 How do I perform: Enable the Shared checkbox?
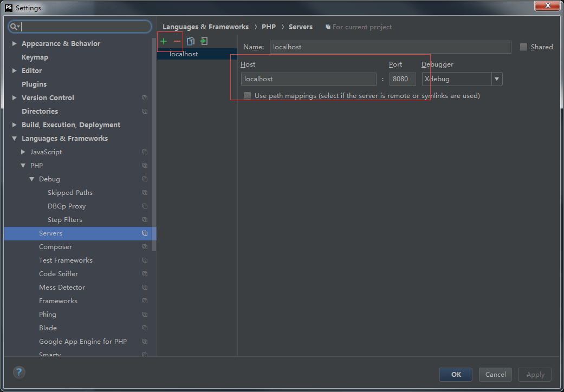pyautogui.click(x=524, y=47)
